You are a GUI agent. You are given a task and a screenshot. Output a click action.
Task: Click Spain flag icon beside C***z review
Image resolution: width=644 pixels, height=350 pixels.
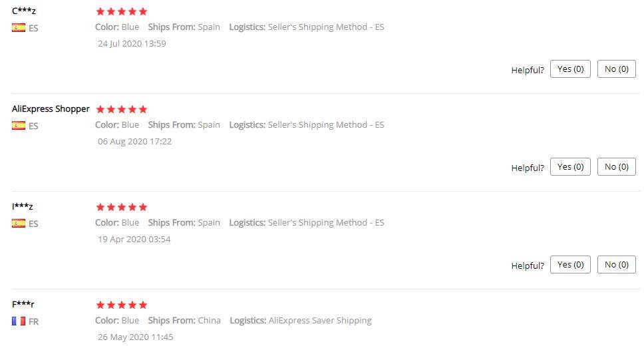[19, 28]
